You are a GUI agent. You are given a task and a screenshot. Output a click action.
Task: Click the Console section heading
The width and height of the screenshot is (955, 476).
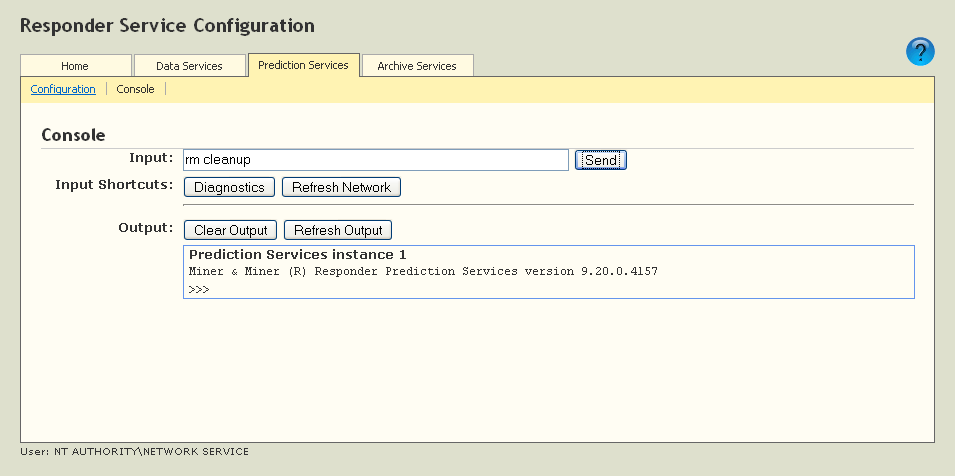(x=73, y=135)
